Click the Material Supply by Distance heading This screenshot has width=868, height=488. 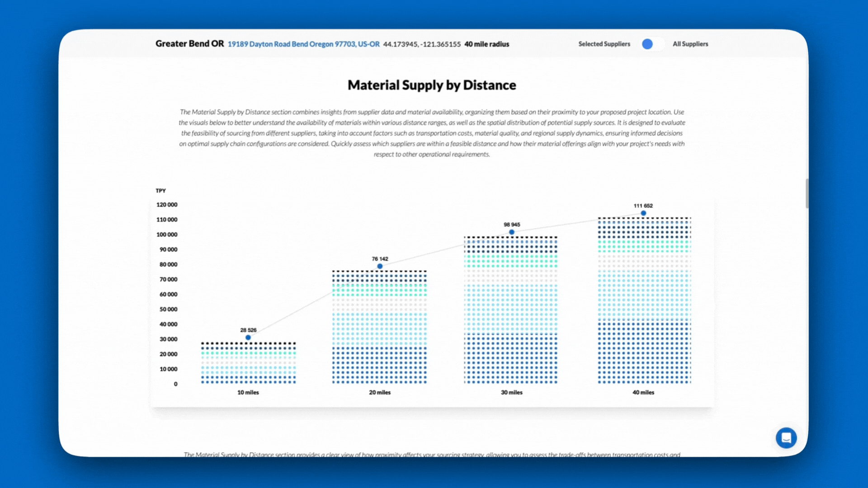pyautogui.click(x=432, y=85)
